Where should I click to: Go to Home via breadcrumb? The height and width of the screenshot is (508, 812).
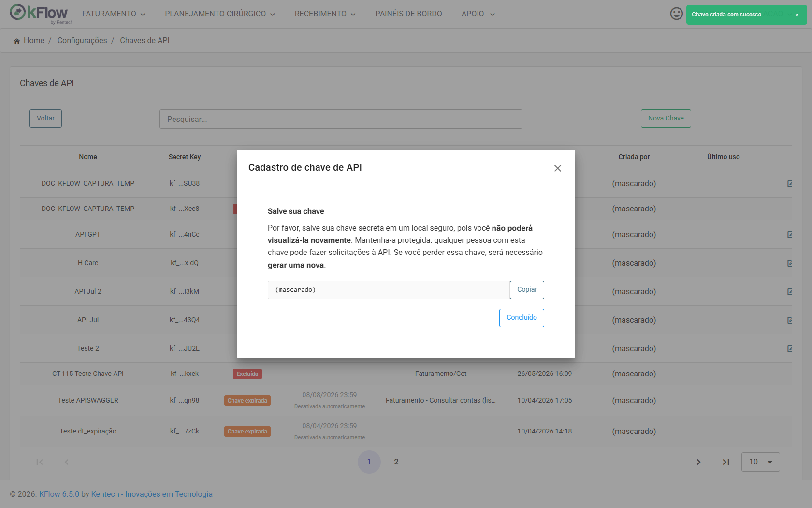34,41
